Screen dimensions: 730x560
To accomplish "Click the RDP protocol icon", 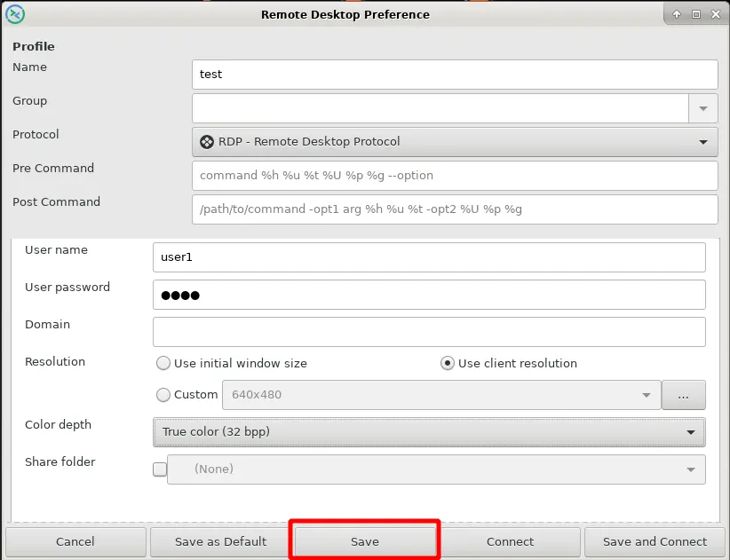I will [x=207, y=142].
